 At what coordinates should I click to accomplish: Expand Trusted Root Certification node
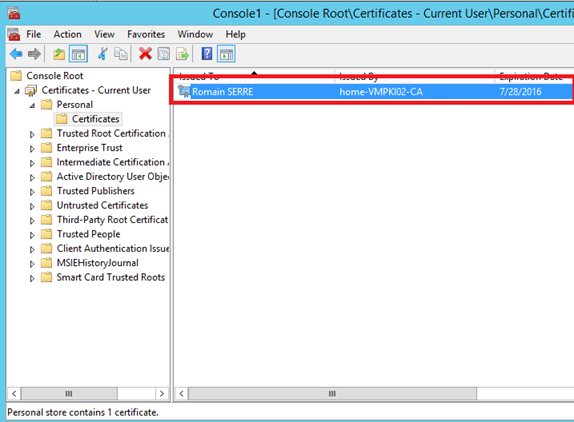[32, 134]
